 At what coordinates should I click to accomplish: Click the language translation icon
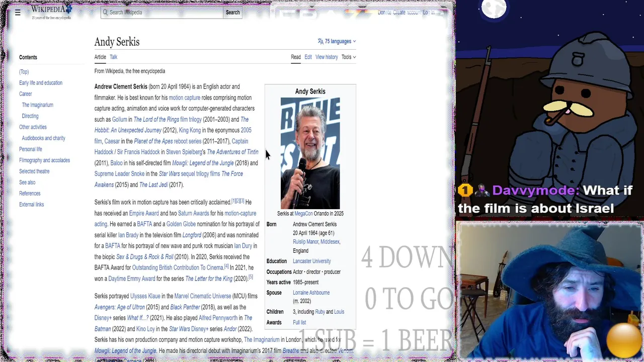coord(320,41)
